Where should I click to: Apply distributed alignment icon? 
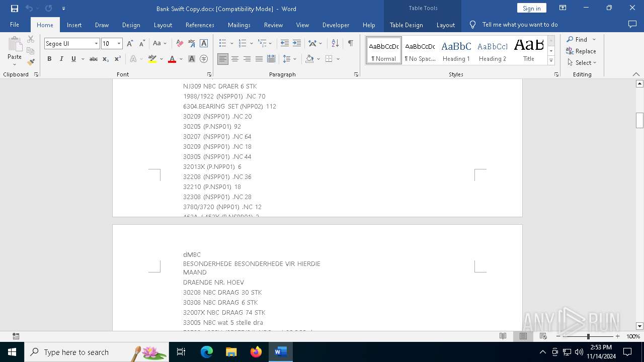[x=271, y=59]
